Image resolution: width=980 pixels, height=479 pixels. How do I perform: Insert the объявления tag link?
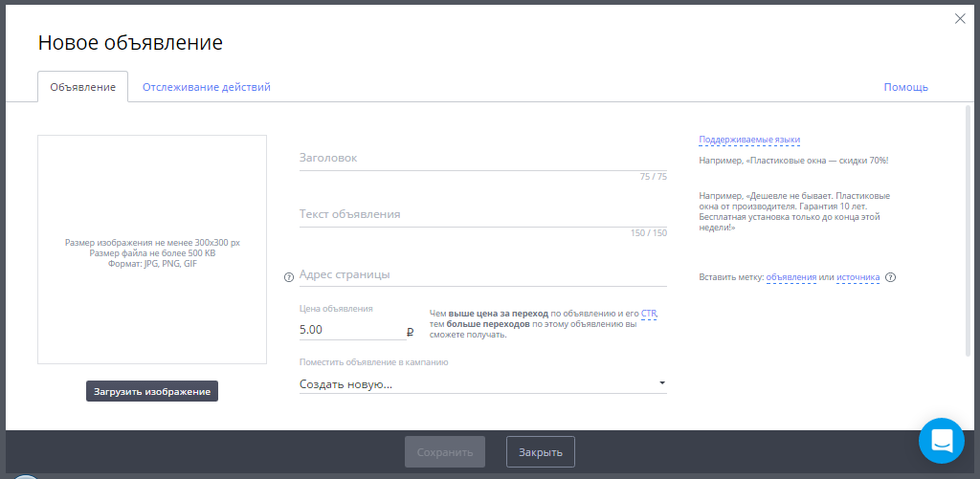(x=791, y=278)
